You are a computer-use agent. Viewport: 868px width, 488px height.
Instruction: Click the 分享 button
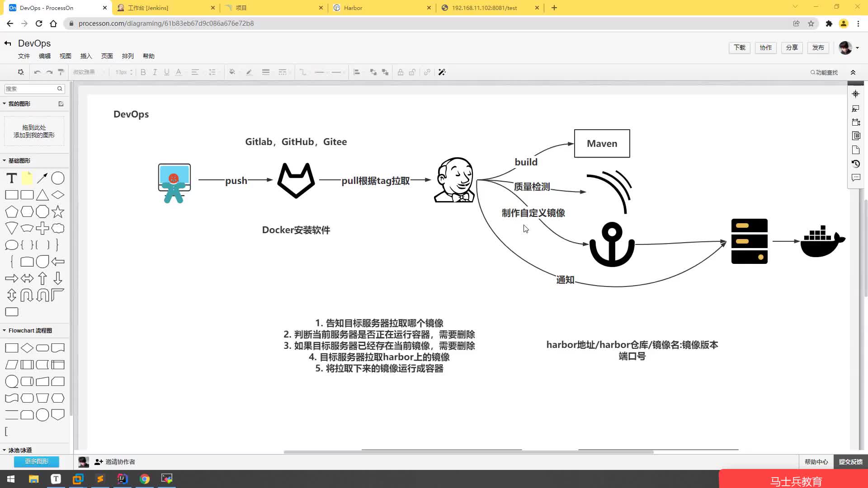pos(792,47)
